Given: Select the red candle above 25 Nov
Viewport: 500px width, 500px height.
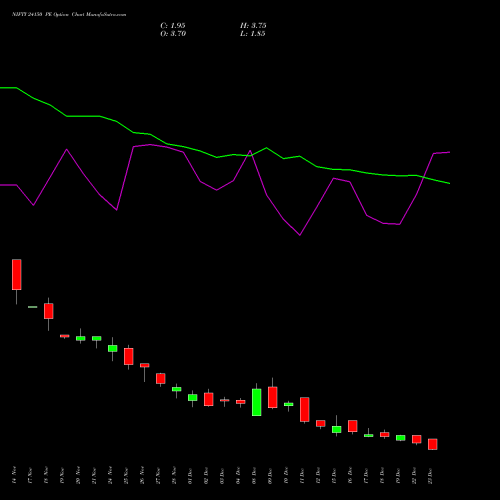Looking at the screenshot, I should pos(129,356).
